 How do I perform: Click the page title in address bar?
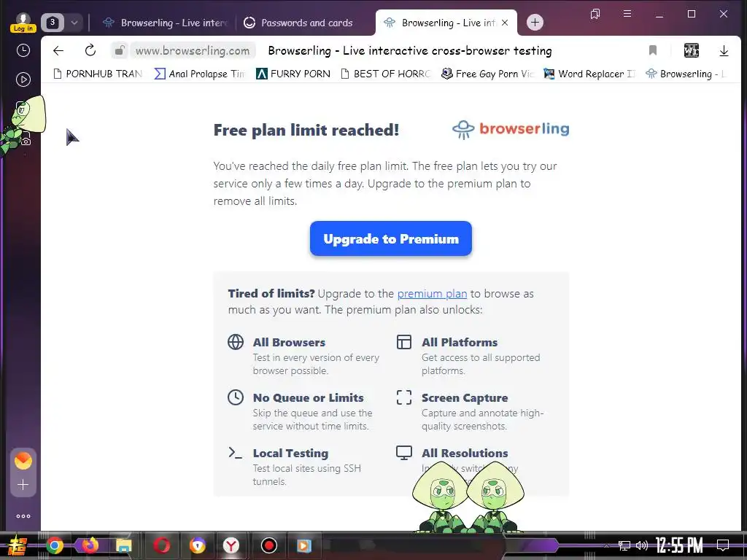click(410, 50)
